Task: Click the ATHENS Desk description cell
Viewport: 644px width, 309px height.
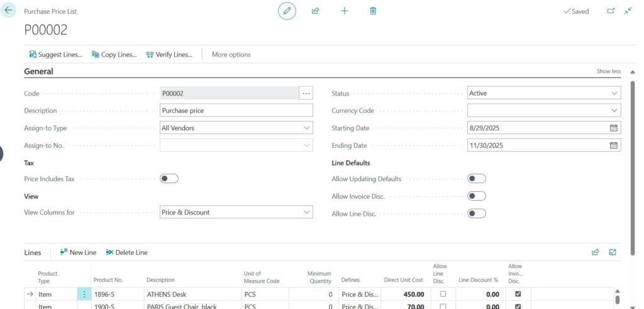Action: (x=192, y=294)
